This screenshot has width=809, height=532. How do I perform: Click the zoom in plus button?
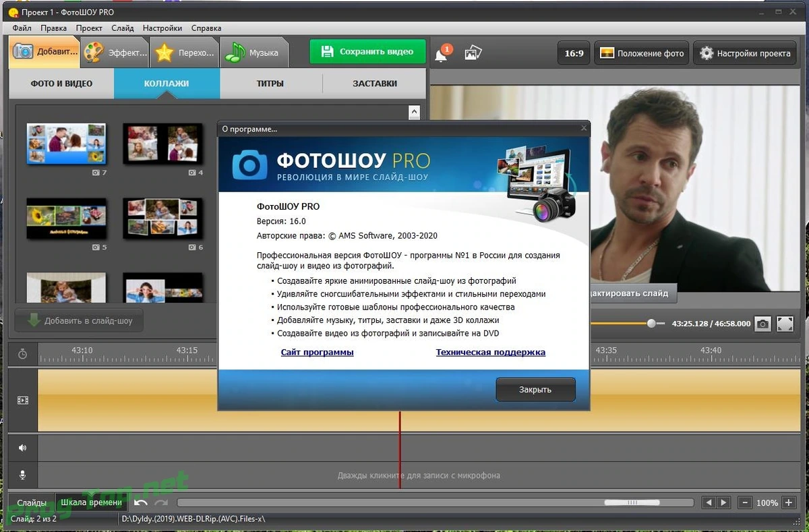[789, 503]
